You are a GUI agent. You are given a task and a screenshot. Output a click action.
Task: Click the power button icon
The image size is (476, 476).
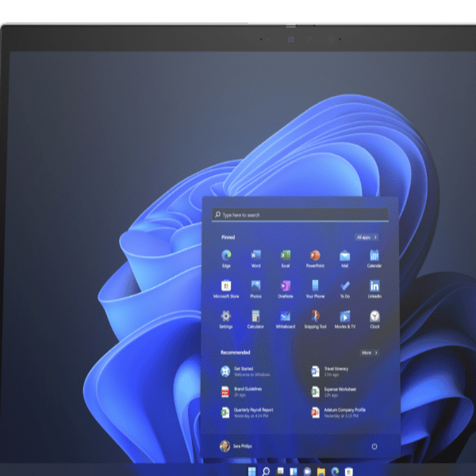click(374, 446)
